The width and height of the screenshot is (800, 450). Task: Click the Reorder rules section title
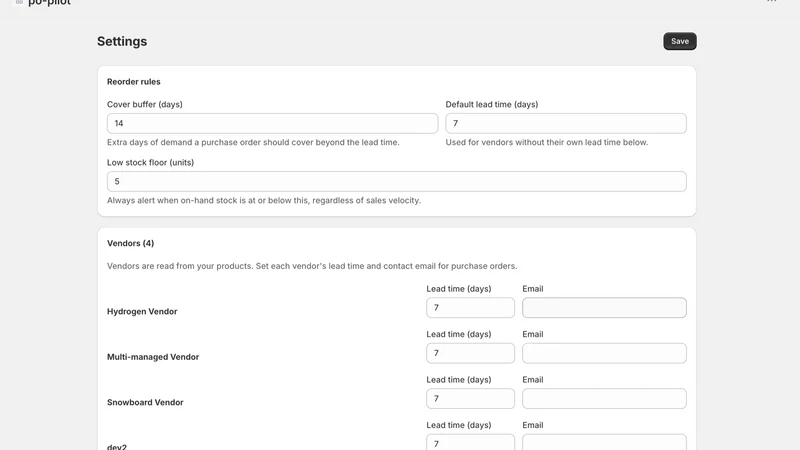pos(134,82)
